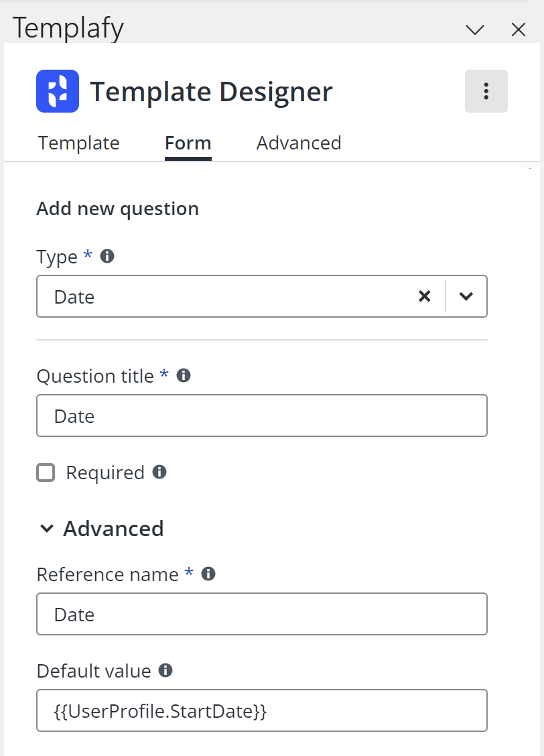This screenshot has width=544, height=756.
Task: Collapse the Advanced section chevron
Action: (47, 528)
